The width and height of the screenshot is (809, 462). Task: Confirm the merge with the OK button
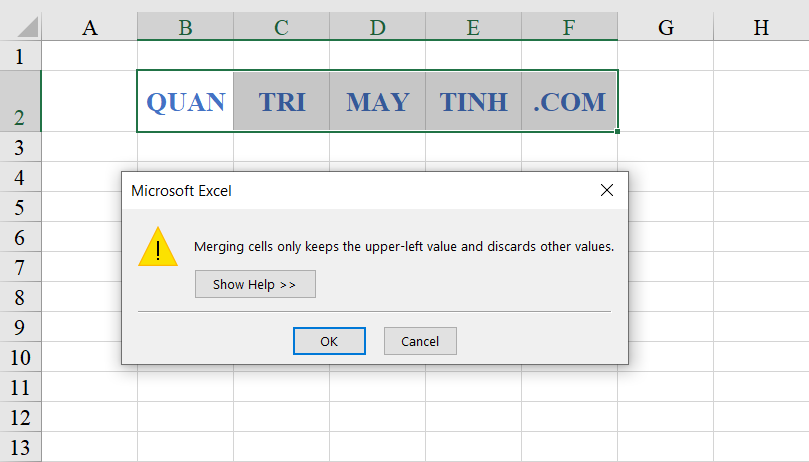coord(329,341)
